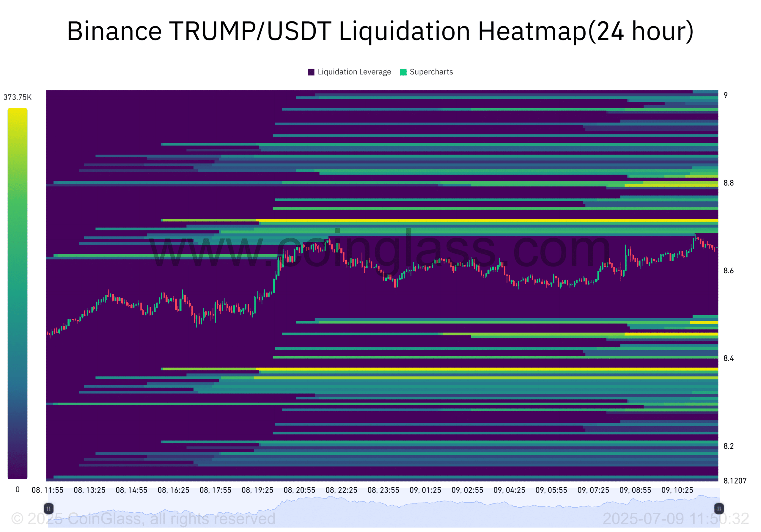The image size is (761, 532).
Task: Click the 09, 01:25 time axis label
Action: pyautogui.click(x=425, y=490)
